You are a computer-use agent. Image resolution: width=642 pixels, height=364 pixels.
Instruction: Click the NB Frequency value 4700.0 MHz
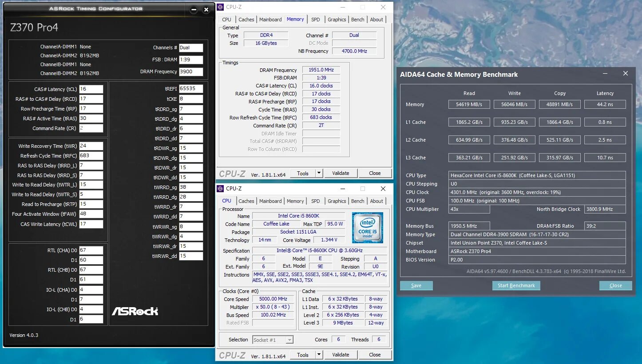pyautogui.click(x=354, y=51)
